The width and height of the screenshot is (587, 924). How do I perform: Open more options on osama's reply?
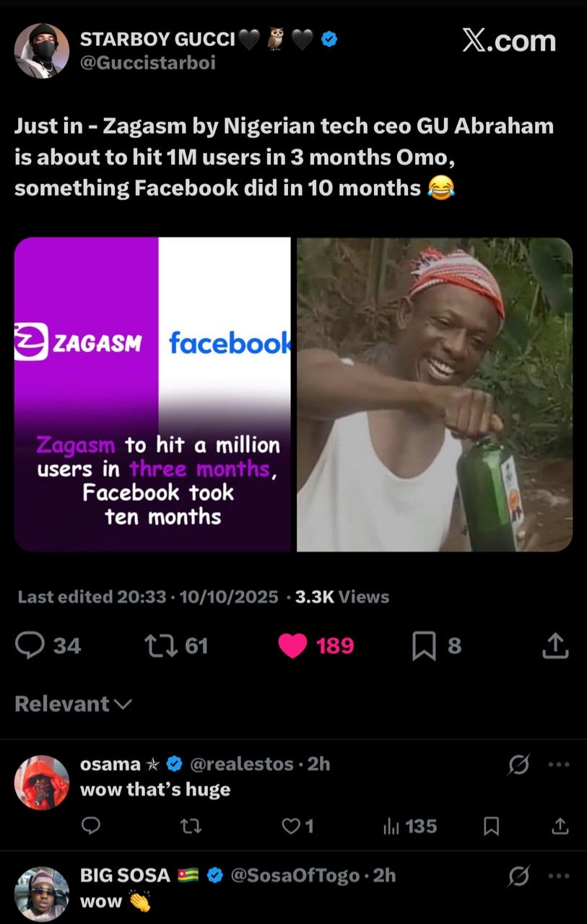(x=559, y=764)
